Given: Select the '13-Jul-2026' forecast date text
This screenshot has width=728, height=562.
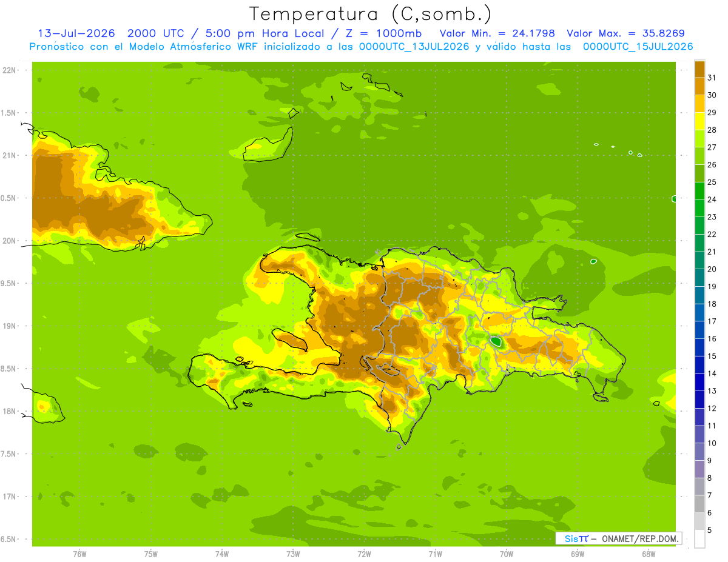Looking at the screenshot, I should tap(76, 33).
